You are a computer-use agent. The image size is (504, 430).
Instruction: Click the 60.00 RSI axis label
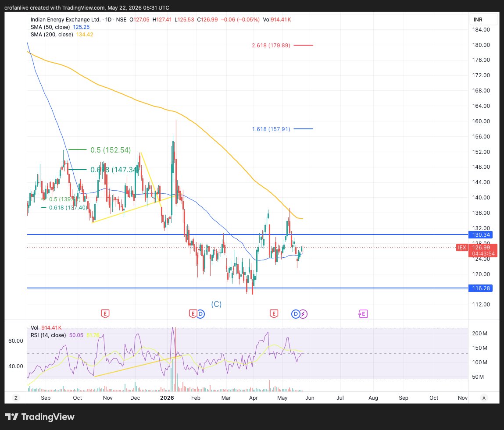[16, 341]
